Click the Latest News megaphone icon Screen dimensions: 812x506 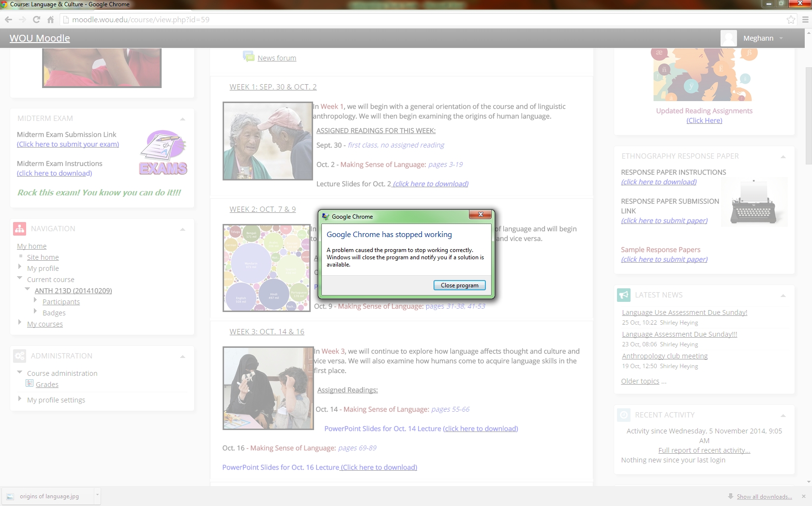coord(624,295)
